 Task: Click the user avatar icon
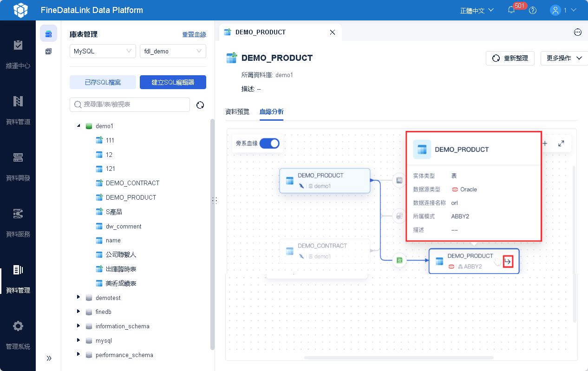[x=555, y=10]
